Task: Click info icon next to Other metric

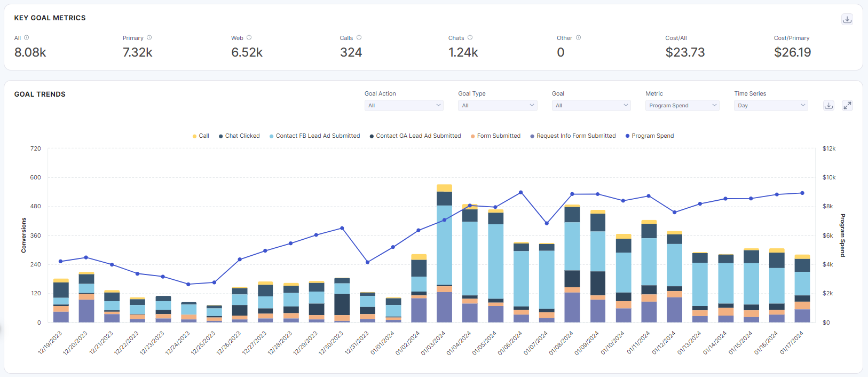Action: (x=579, y=38)
